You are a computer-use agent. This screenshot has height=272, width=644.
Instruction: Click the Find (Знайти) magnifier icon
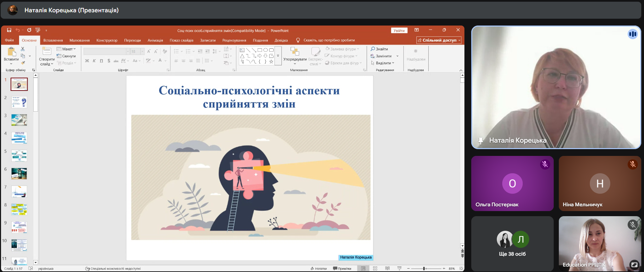click(x=373, y=49)
